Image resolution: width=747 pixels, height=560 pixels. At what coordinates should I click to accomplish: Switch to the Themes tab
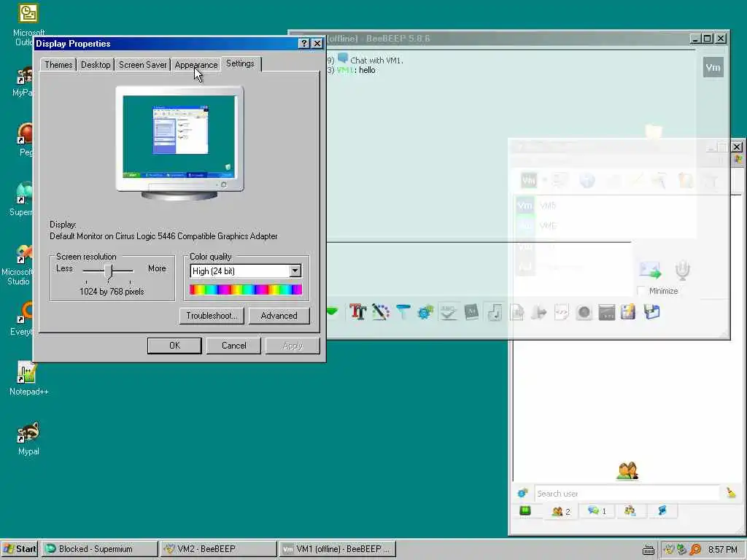point(58,65)
